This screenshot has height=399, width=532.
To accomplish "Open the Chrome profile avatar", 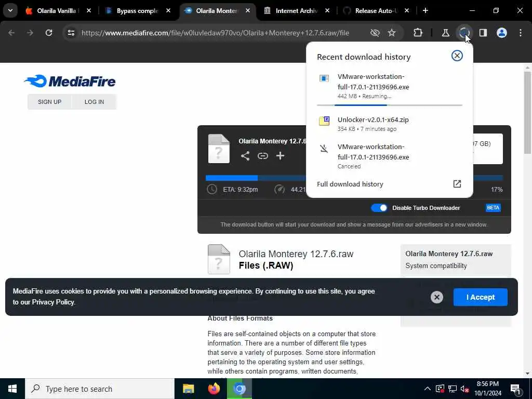I will tap(502, 33).
